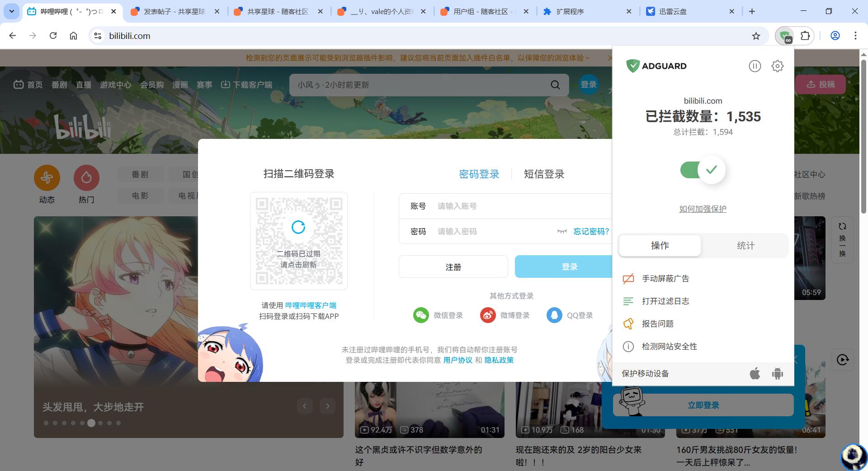The image size is (868, 471).
Task: Toggle AdGuard protection switch for bilibili.com
Action: point(703,170)
